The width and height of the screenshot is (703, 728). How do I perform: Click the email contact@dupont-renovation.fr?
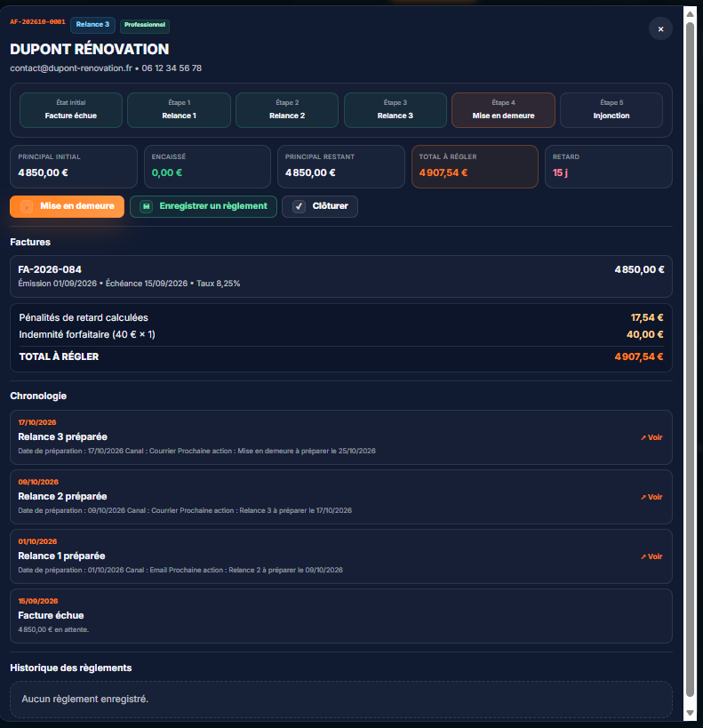(x=71, y=68)
